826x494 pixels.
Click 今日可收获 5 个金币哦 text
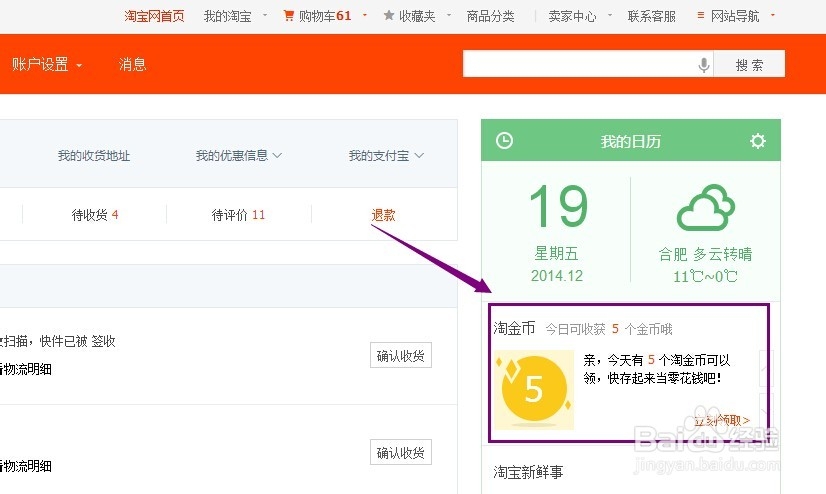point(609,329)
